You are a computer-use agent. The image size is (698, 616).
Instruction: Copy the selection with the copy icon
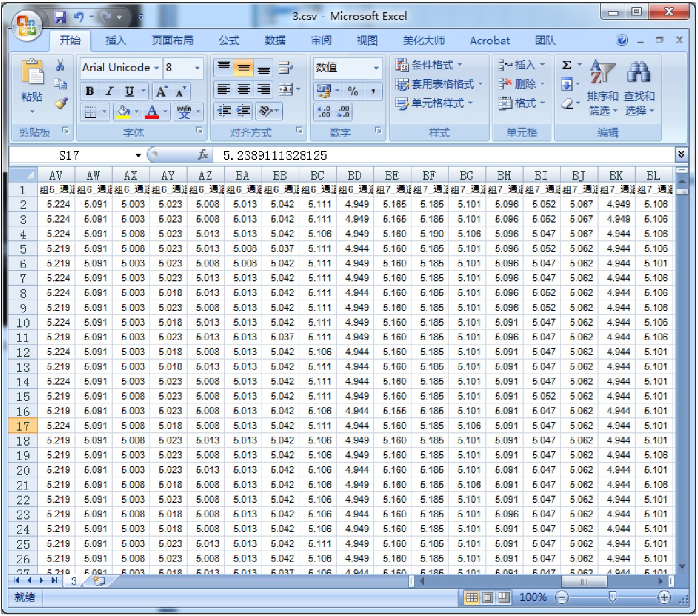(x=60, y=84)
